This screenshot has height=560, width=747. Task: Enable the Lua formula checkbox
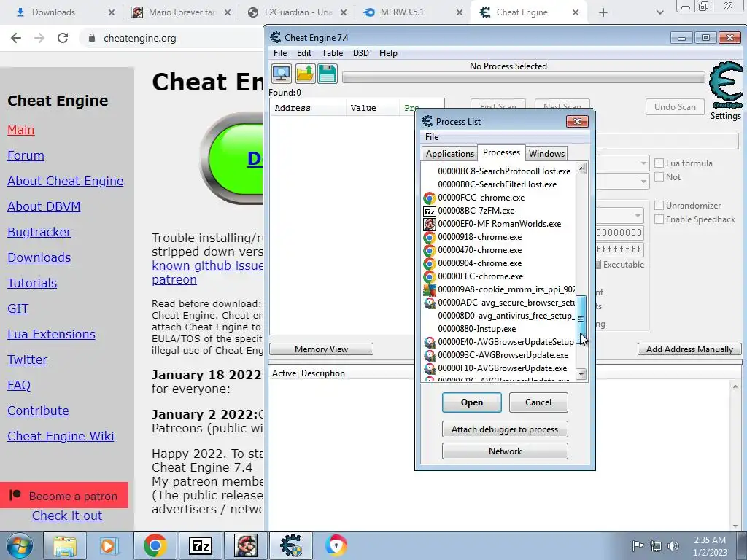[659, 163]
